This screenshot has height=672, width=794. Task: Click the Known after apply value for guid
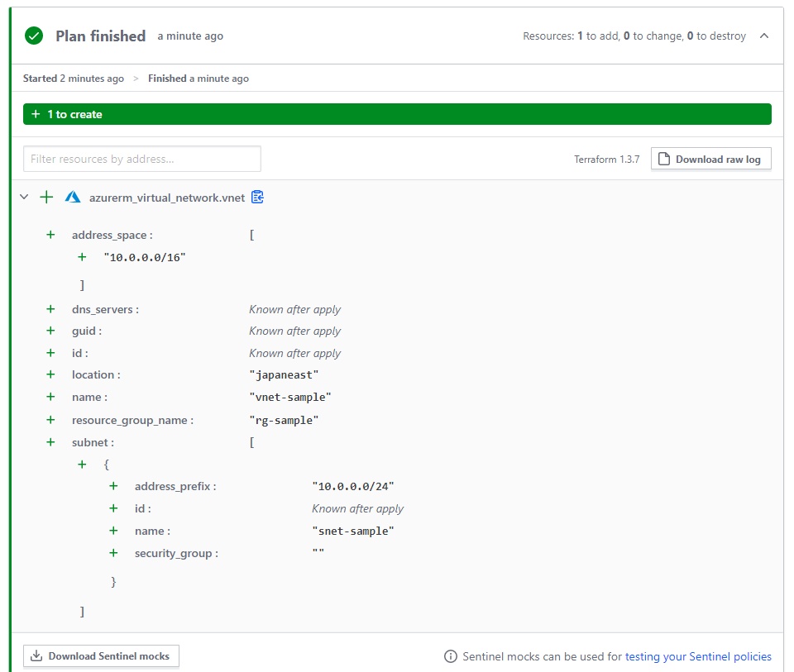pyautogui.click(x=294, y=331)
